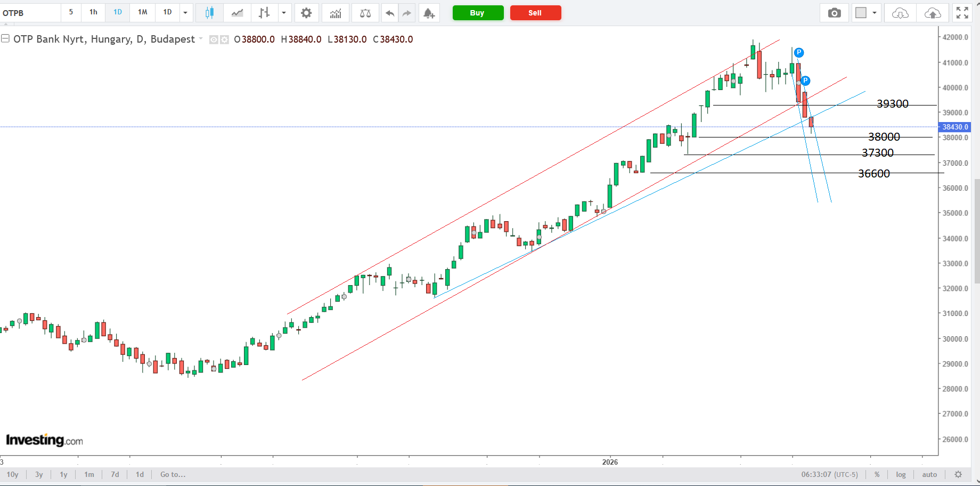Viewport: 980px width, 486px height.
Task: Click the OTPB symbol search field
Action: [x=30, y=13]
